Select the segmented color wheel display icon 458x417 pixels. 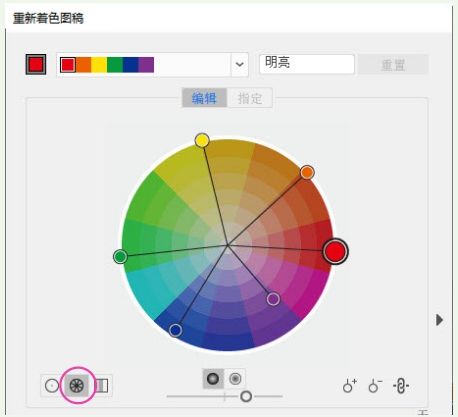(77, 386)
